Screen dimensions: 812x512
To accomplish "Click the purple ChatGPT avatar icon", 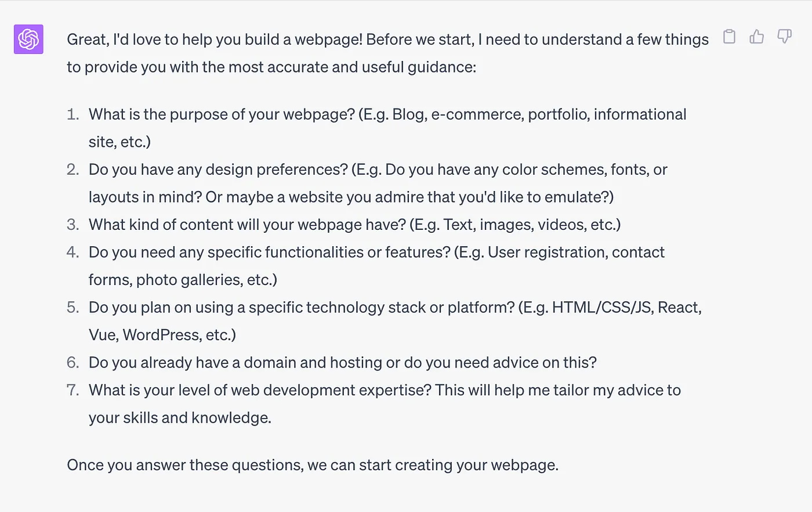I will [x=28, y=39].
